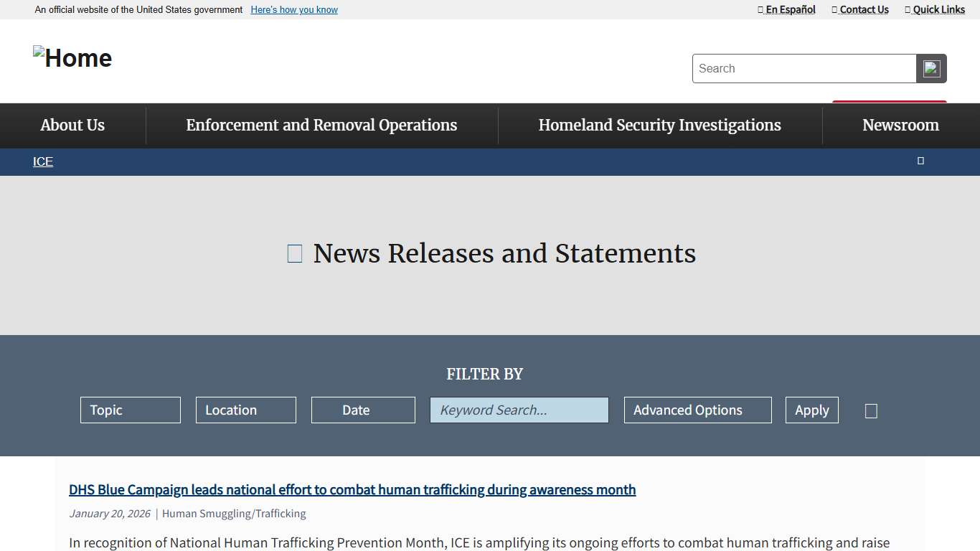Open the Date filter dropdown
This screenshot has height=551, width=980.
[x=362, y=410]
